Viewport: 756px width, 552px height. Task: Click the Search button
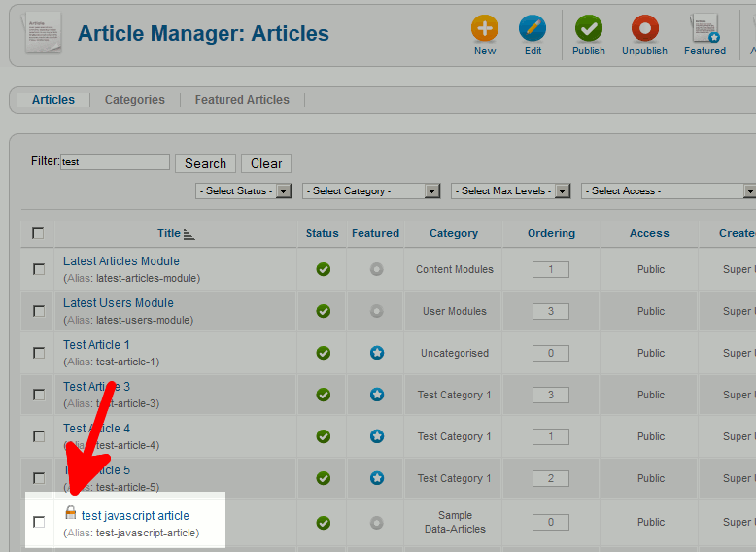205,163
